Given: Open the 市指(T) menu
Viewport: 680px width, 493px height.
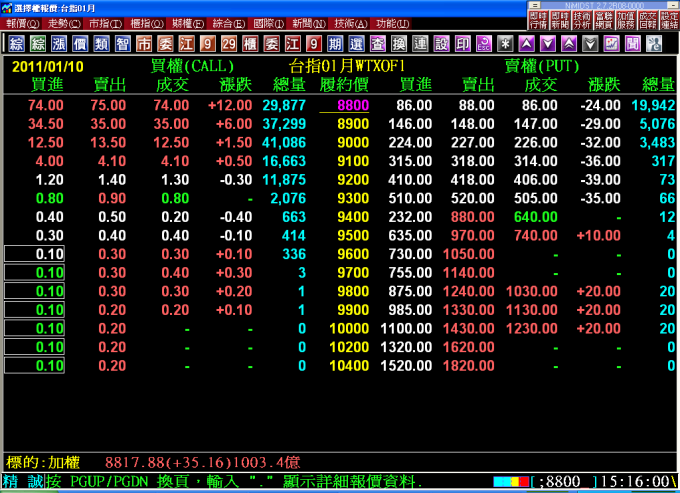Looking at the screenshot, I should [x=105, y=24].
